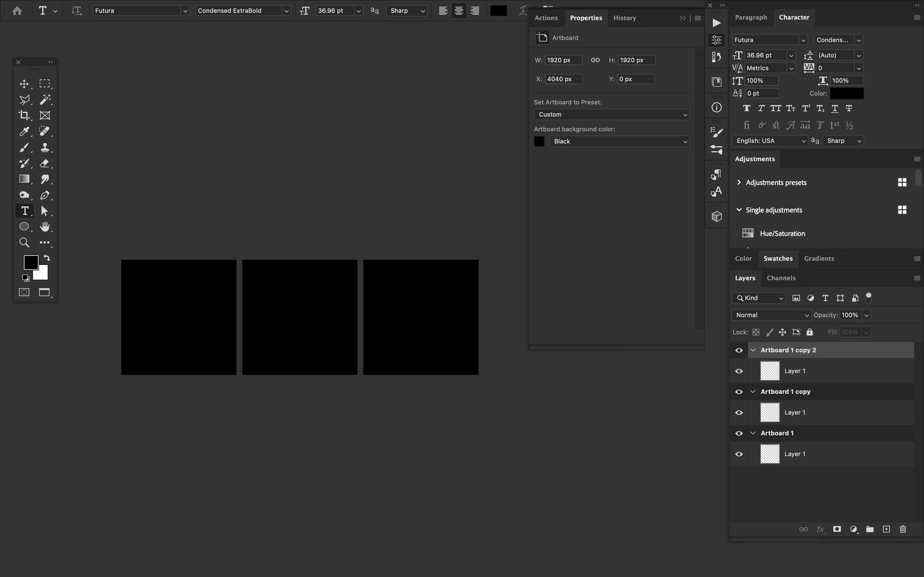Center align text in options bar

(459, 11)
